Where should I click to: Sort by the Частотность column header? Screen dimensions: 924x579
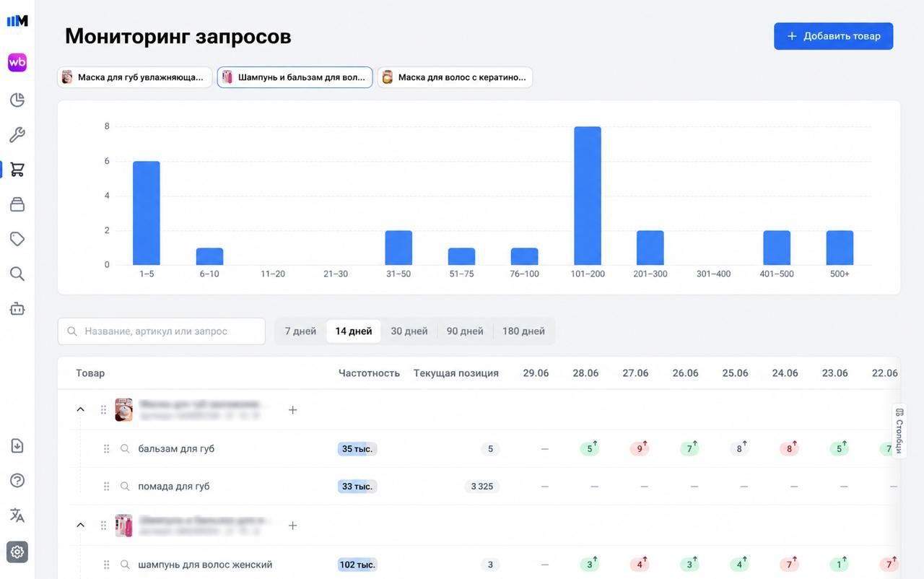pos(369,373)
